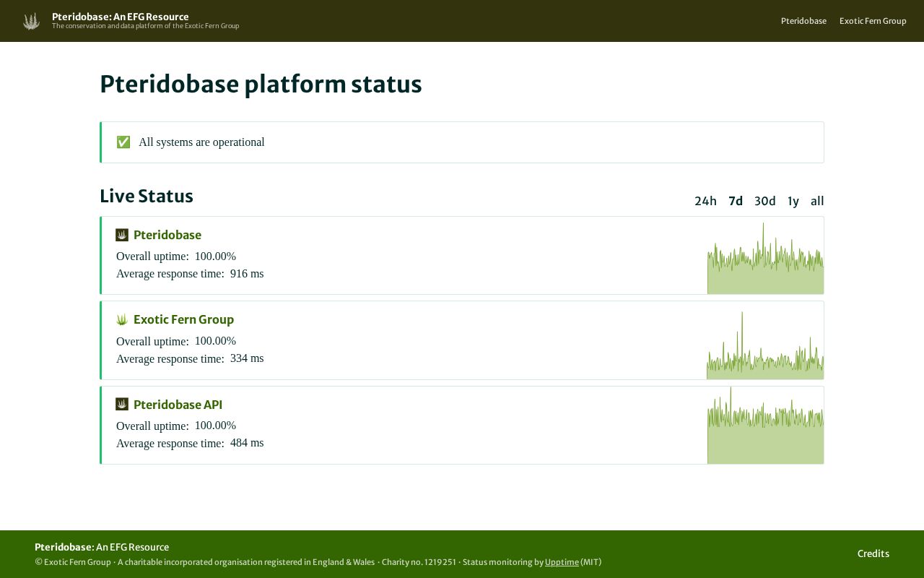This screenshot has width=924, height=578.
Task: Open the Pteridobase API status link
Action: pos(178,405)
